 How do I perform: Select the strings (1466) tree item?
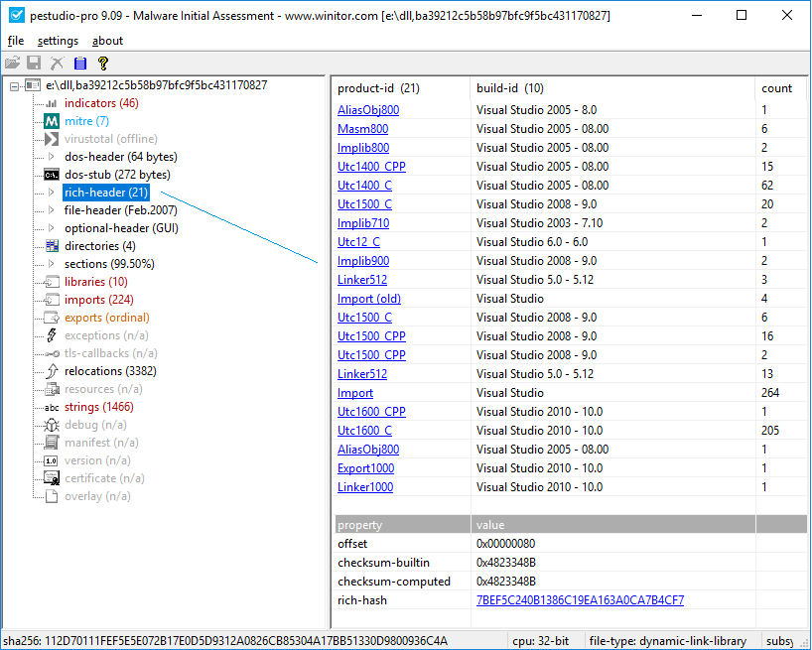pyautogui.click(x=99, y=407)
